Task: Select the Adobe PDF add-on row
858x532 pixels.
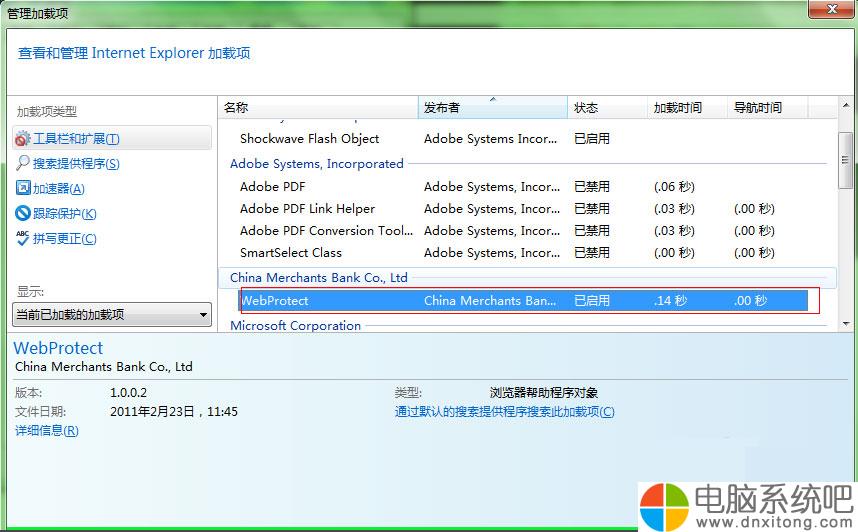Action: [524, 187]
